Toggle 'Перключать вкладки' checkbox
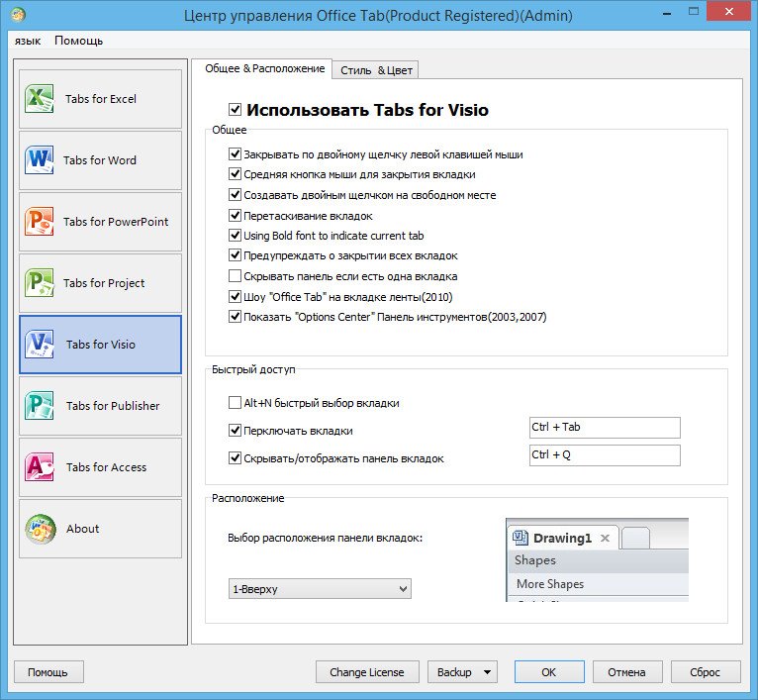The height and width of the screenshot is (700, 758). coord(235,431)
